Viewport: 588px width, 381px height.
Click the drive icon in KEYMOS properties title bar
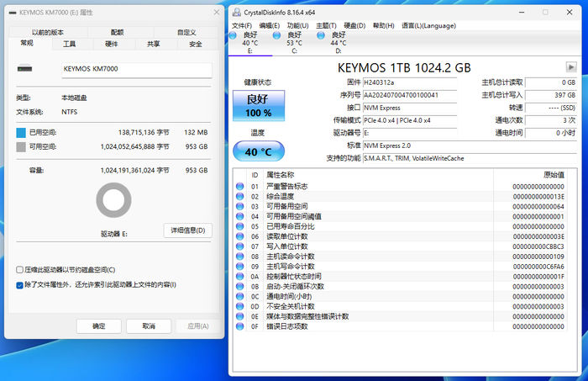13,13
